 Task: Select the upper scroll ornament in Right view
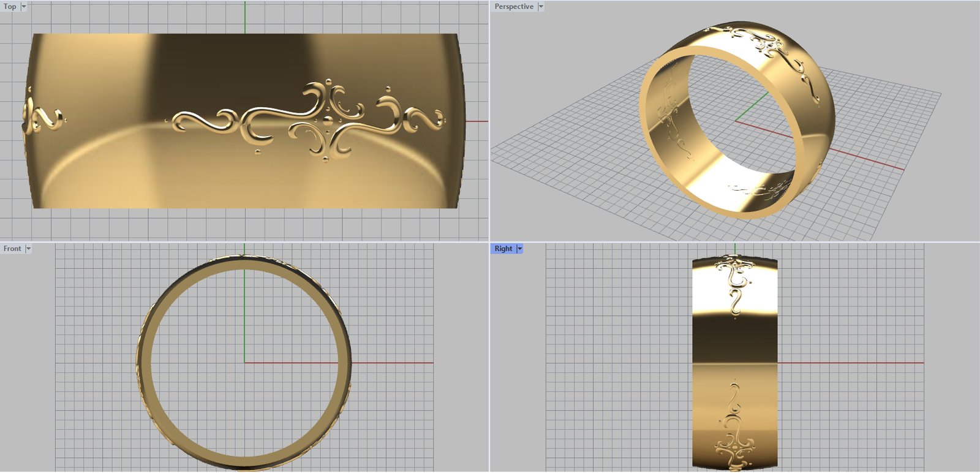735,282
